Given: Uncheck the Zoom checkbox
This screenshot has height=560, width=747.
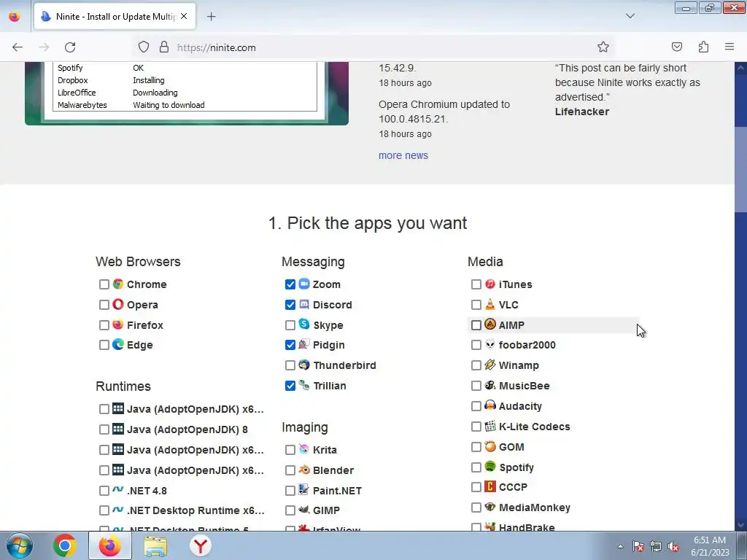Looking at the screenshot, I should (290, 284).
